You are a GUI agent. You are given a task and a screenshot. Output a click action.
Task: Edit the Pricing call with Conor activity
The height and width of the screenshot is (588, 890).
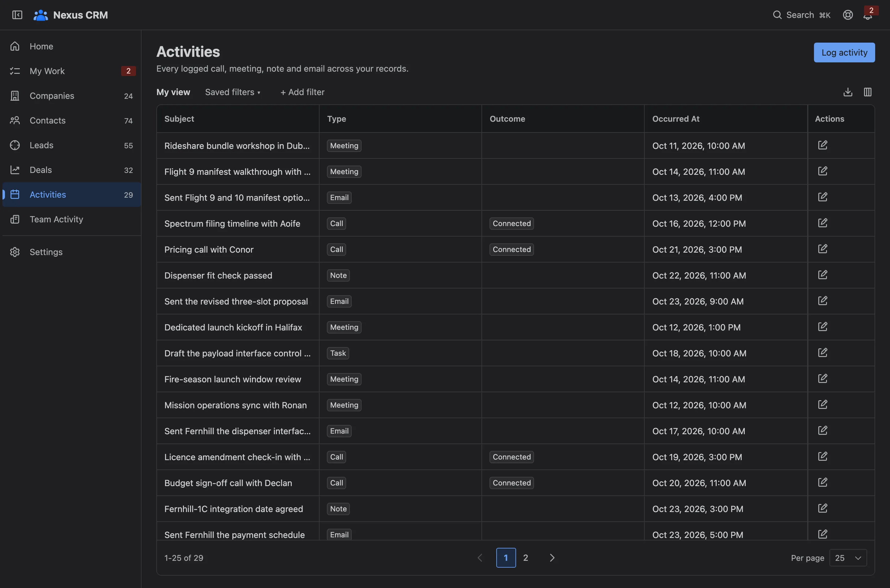click(x=822, y=249)
